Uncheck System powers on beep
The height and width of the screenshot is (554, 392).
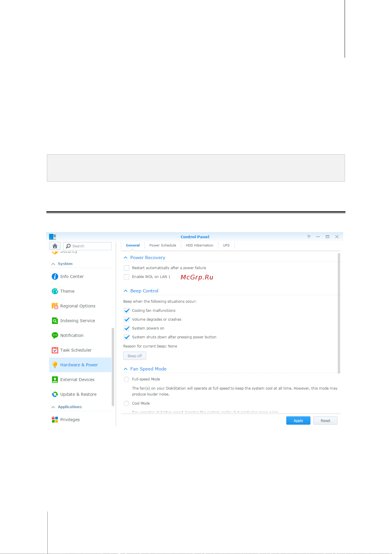(126, 328)
